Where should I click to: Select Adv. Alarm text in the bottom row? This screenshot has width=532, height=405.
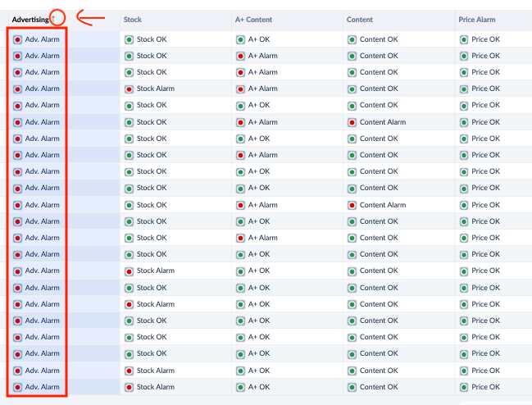[x=42, y=387]
